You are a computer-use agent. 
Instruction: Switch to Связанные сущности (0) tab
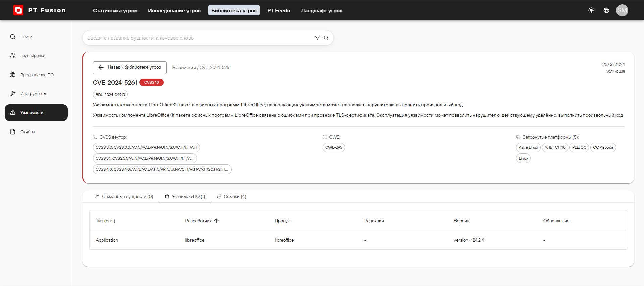(x=124, y=197)
